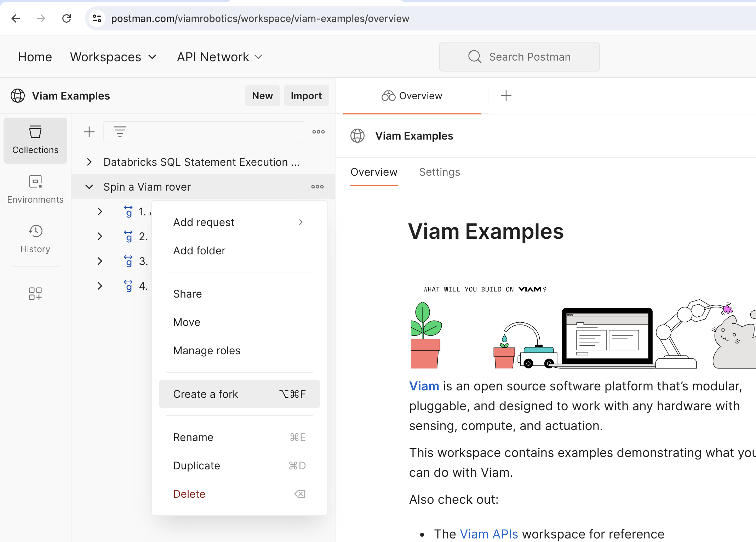Click the Import button
The height and width of the screenshot is (542, 756).
(x=306, y=96)
